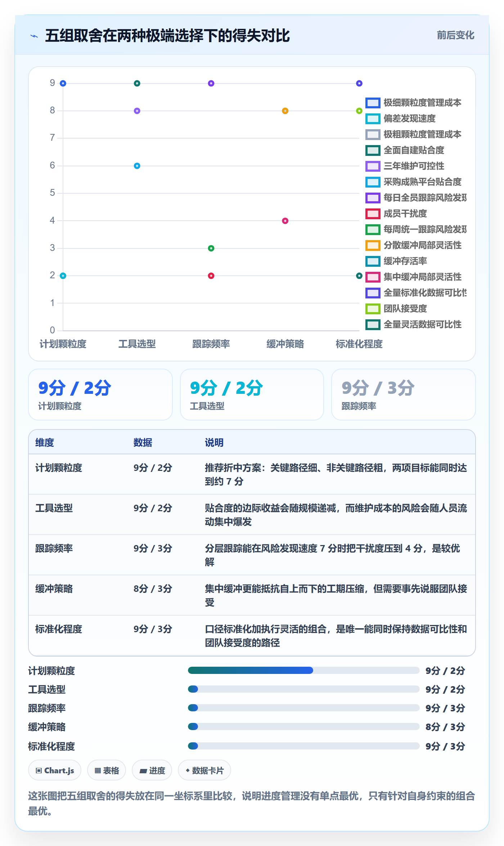Click the 集中缓冲局部灵活性 legend color box

373,277
